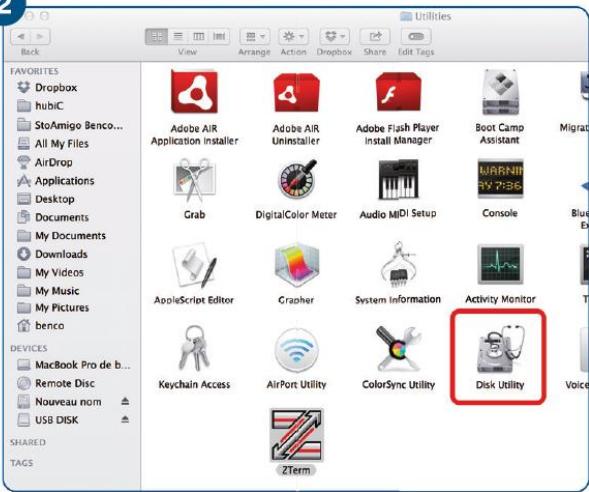Click the Edit Tags toolbar button
589x492 pixels.
coord(416,37)
